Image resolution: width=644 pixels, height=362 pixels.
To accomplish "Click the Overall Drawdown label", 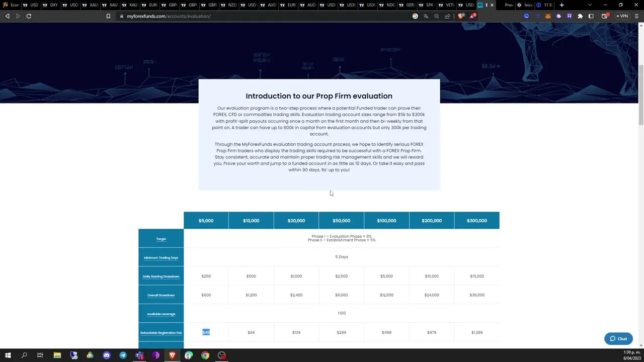I will click(161, 295).
